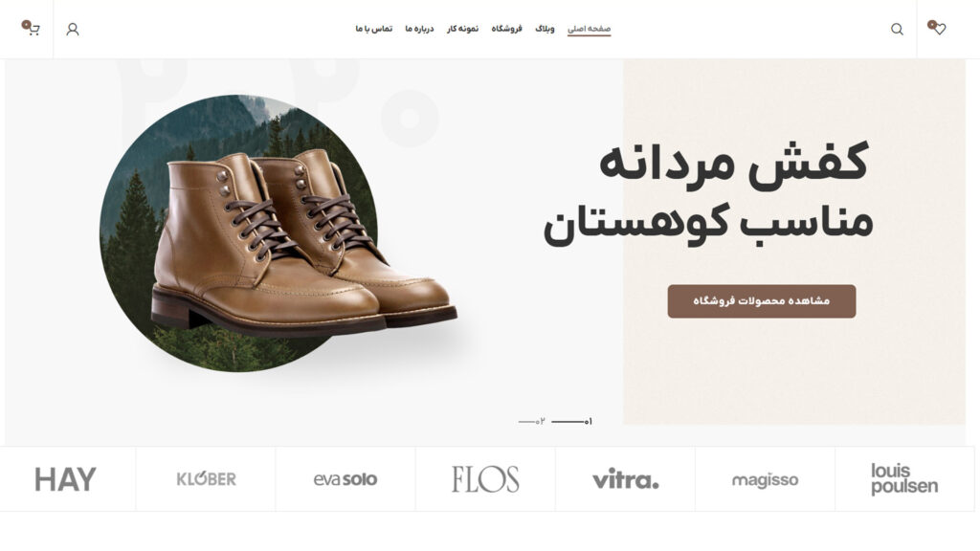Select the magisso brand logo
This screenshot has width=980, height=551.
coord(765,480)
